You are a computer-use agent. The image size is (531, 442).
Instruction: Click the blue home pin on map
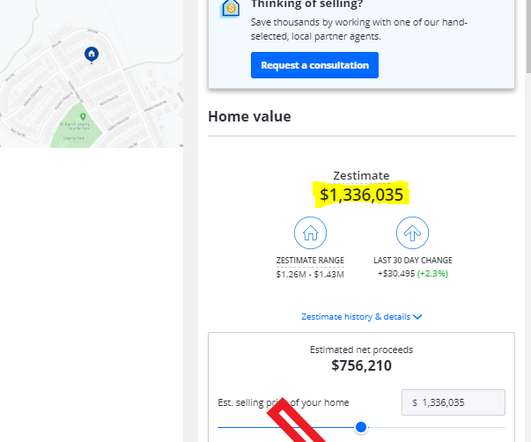click(91, 55)
